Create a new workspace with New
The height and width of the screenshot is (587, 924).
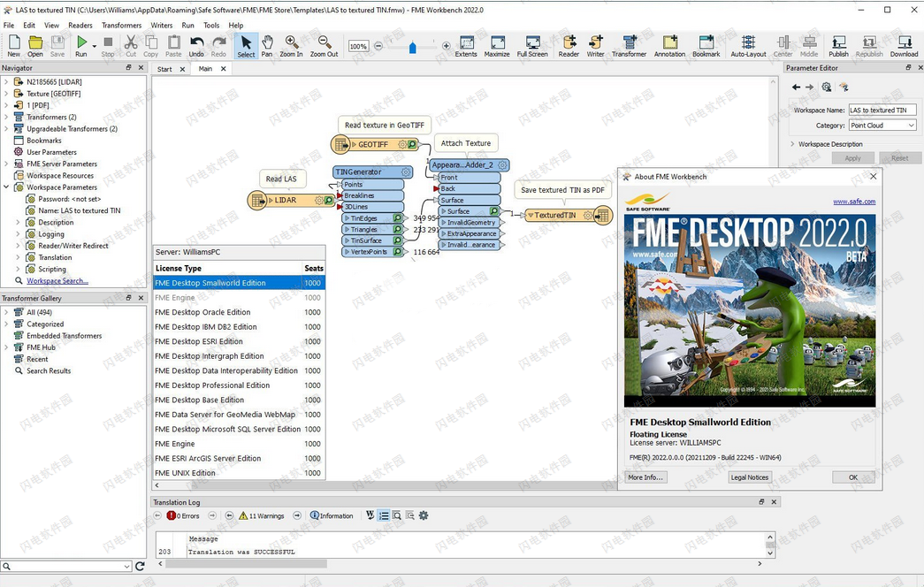point(14,46)
